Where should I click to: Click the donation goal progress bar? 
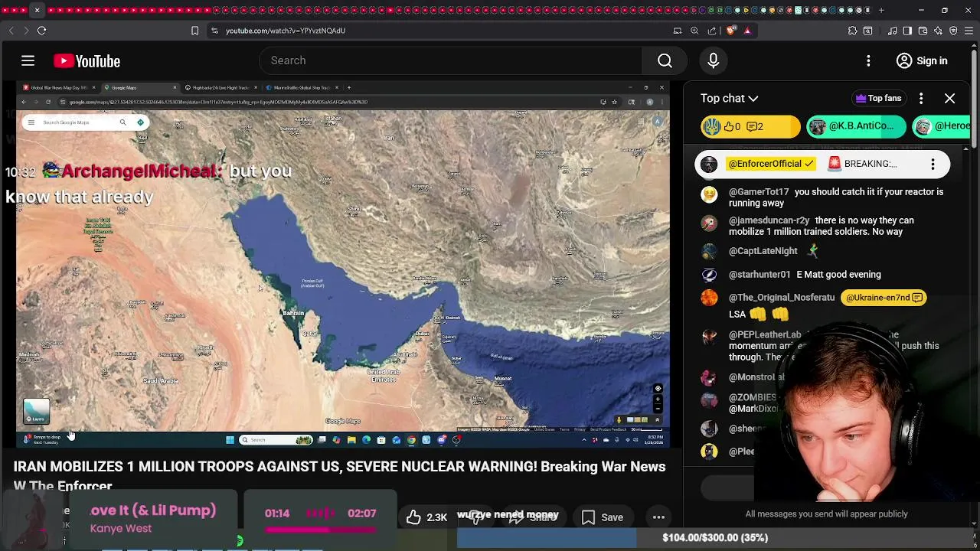tap(715, 538)
